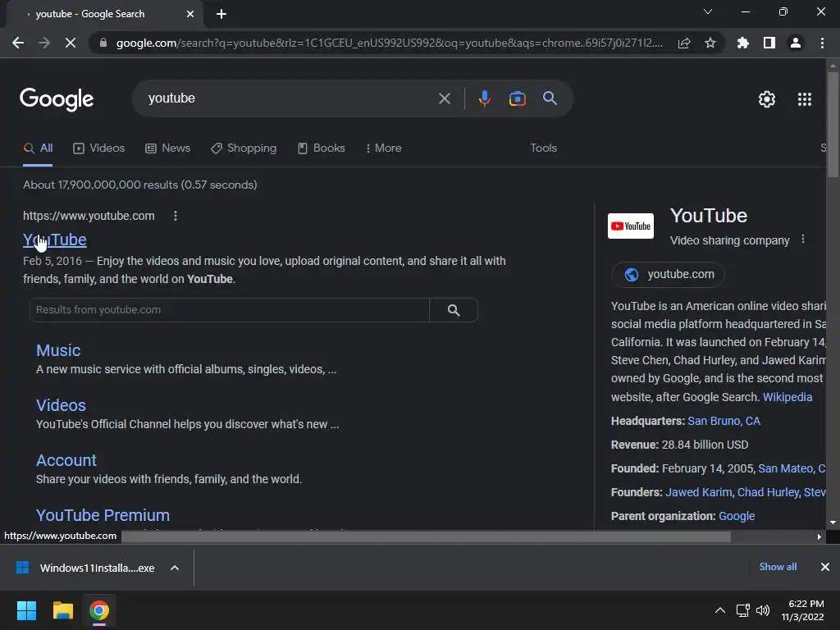
Task: Open the YouTube result title link
Action: pos(55,240)
